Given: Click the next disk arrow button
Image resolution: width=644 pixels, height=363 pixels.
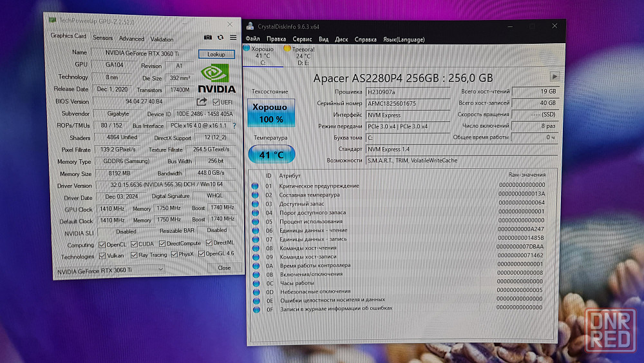Looking at the screenshot, I should [554, 77].
